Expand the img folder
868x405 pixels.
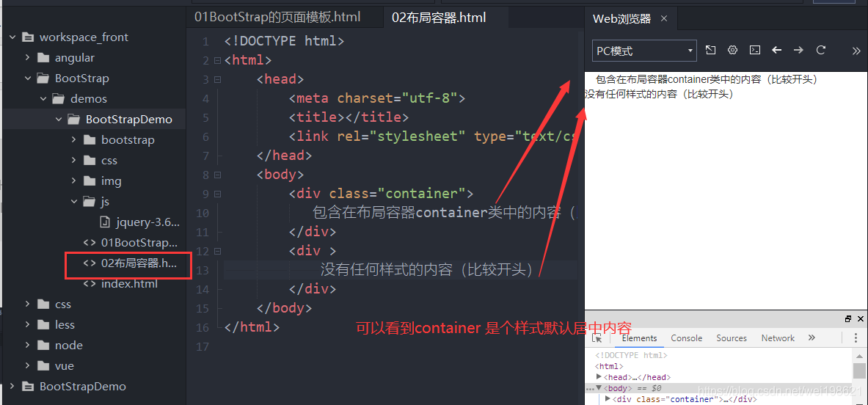[74, 180]
